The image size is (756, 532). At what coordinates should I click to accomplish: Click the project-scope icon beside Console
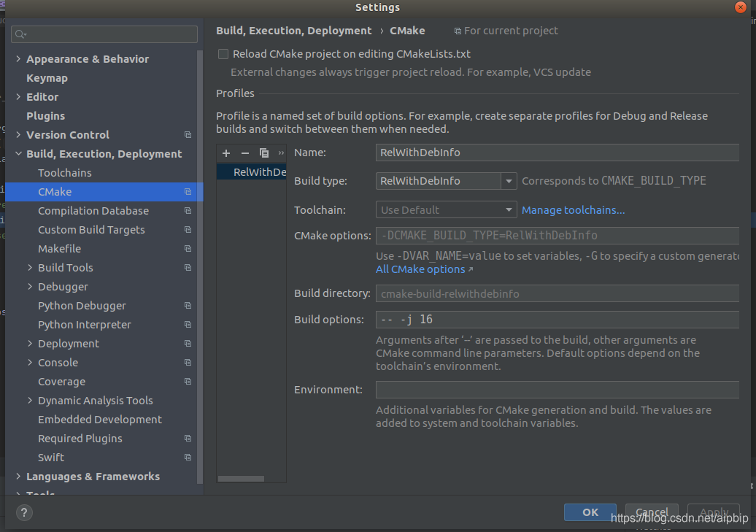(188, 363)
